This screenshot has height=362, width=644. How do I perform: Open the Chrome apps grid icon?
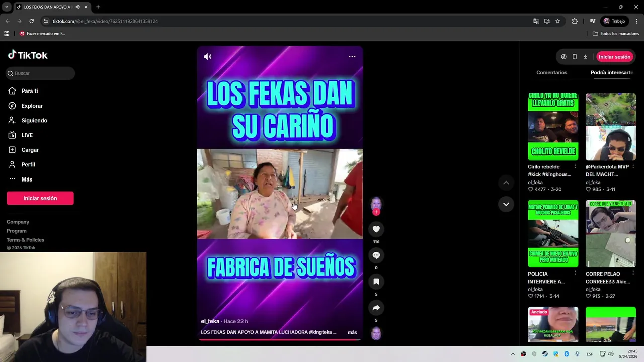click(x=7, y=34)
